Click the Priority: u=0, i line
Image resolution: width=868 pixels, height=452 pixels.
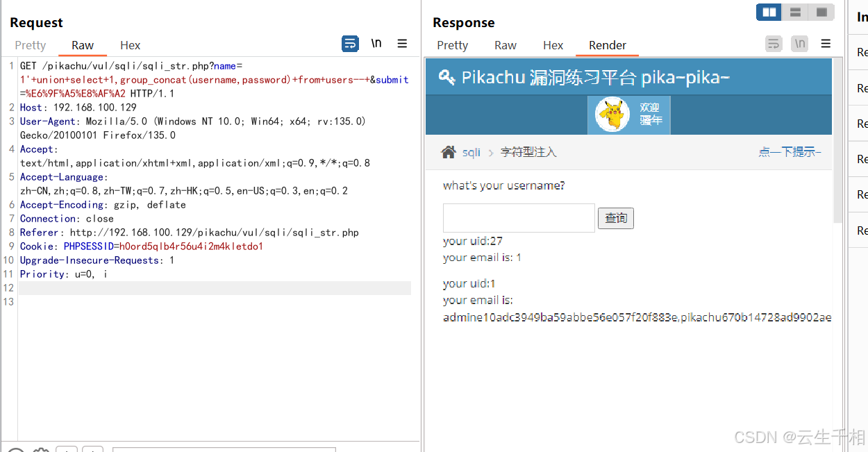click(64, 274)
